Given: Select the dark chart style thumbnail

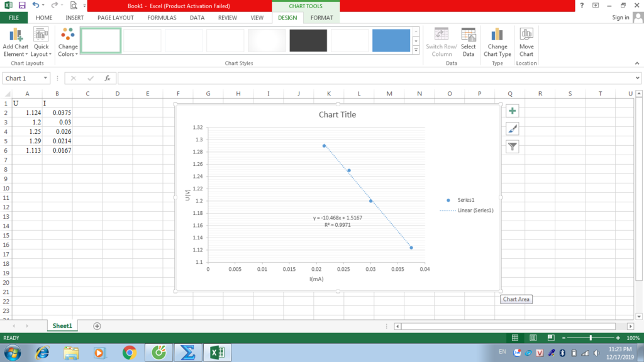Looking at the screenshot, I should pos(308,40).
